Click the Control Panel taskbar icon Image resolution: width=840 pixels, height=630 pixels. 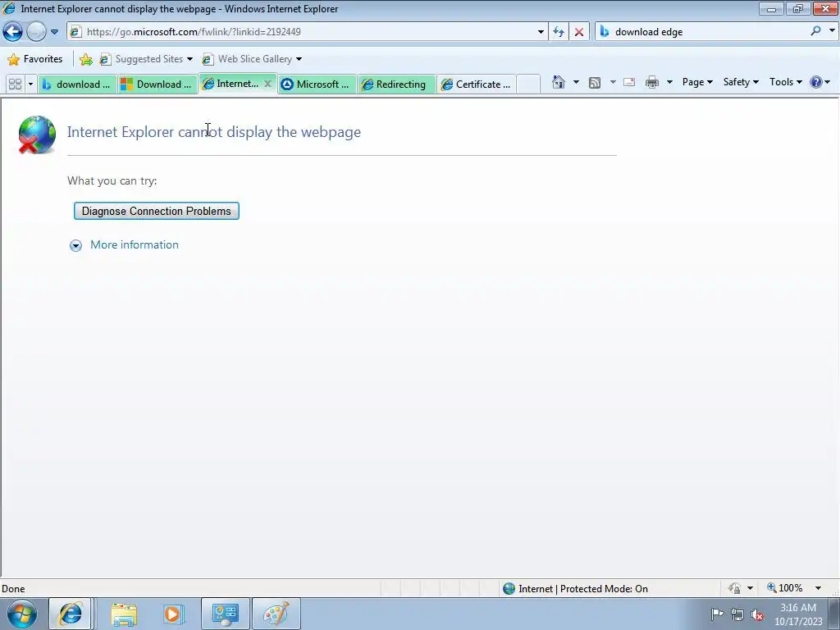[x=225, y=614]
